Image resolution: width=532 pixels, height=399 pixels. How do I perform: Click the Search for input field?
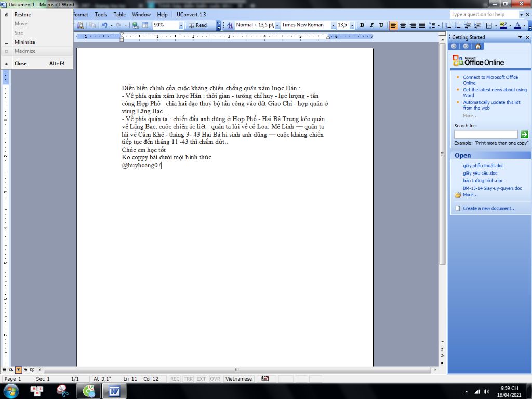(486, 135)
